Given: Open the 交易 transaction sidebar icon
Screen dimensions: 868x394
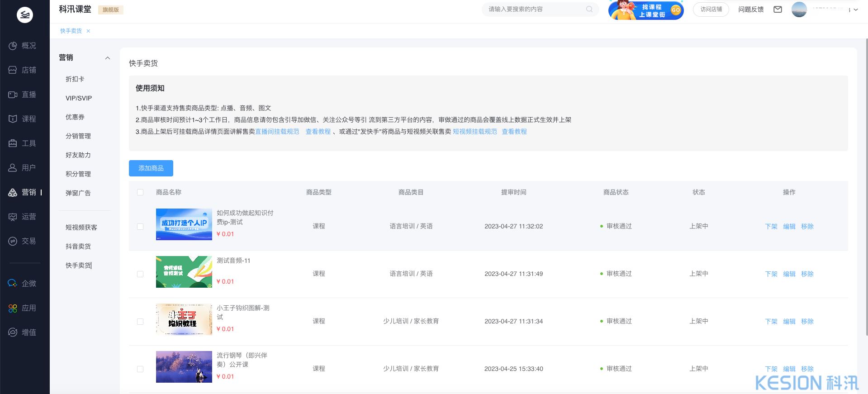Looking at the screenshot, I should 13,241.
